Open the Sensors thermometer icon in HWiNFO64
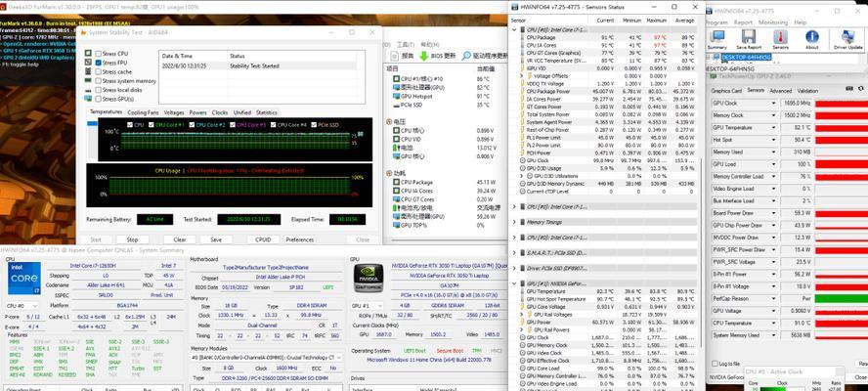Image resolution: width=868 pixels, height=391 pixels. [x=780, y=37]
